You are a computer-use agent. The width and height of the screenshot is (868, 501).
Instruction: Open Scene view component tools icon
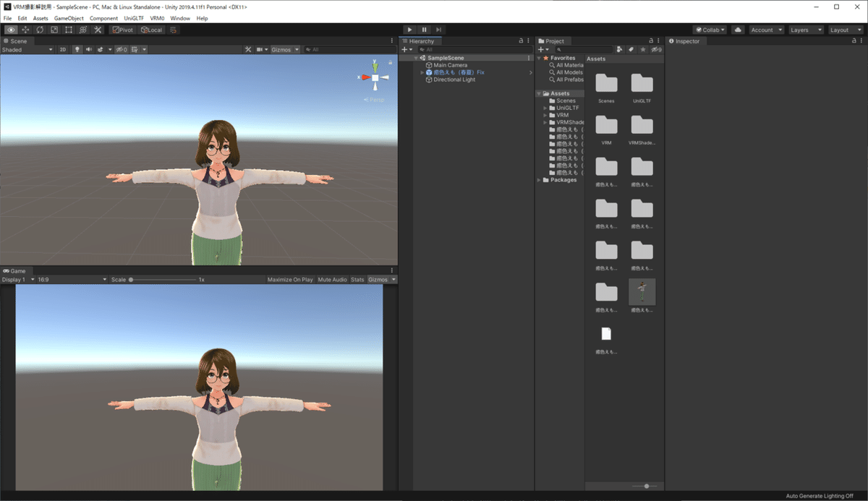click(x=248, y=49)
